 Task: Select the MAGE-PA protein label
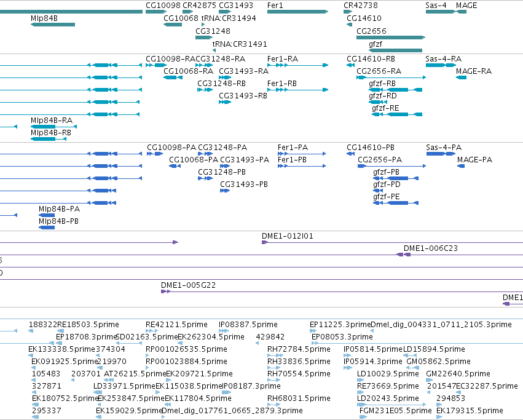474,160
